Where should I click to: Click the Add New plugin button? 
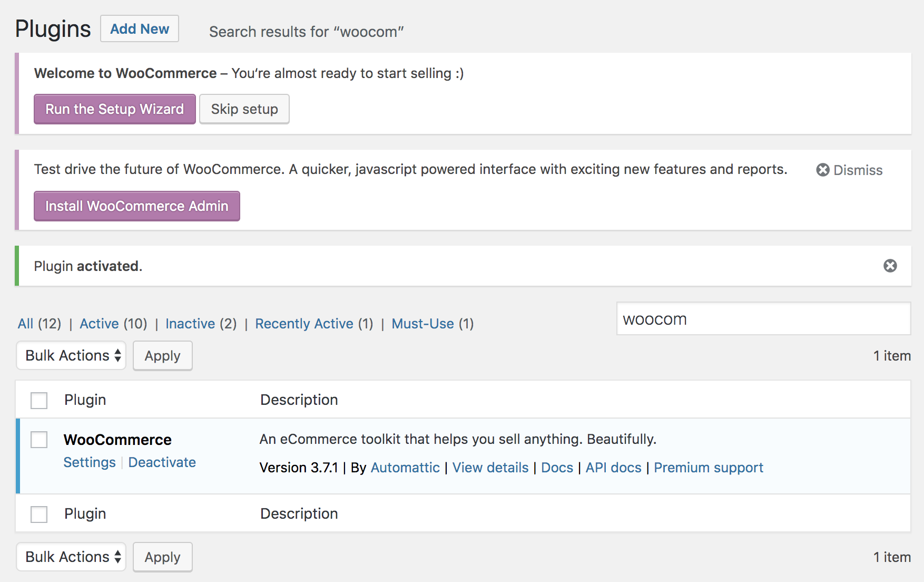pos(140,28)
